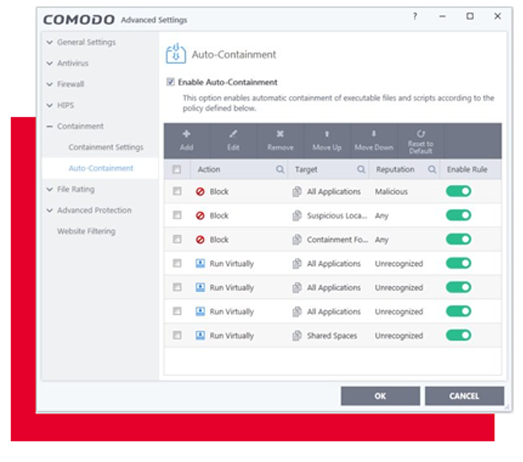Click the Add rule toolbar icon
Screen dimensions: 523x462
tap(186, 134)
